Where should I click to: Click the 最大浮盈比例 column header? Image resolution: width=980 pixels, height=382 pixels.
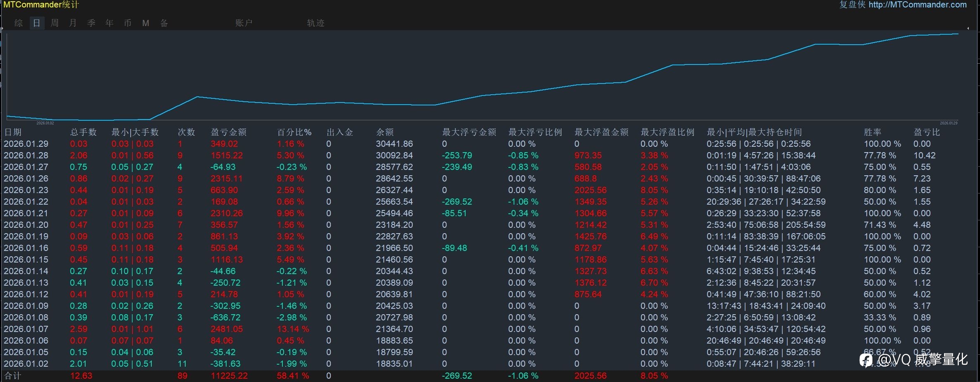coord(668,132)
